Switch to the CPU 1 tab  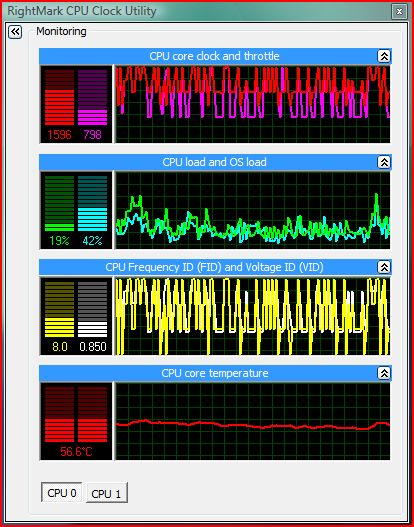point(107,493)
